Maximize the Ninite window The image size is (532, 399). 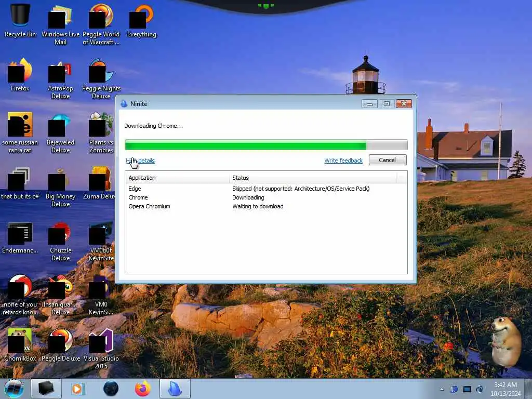point(387,103)
